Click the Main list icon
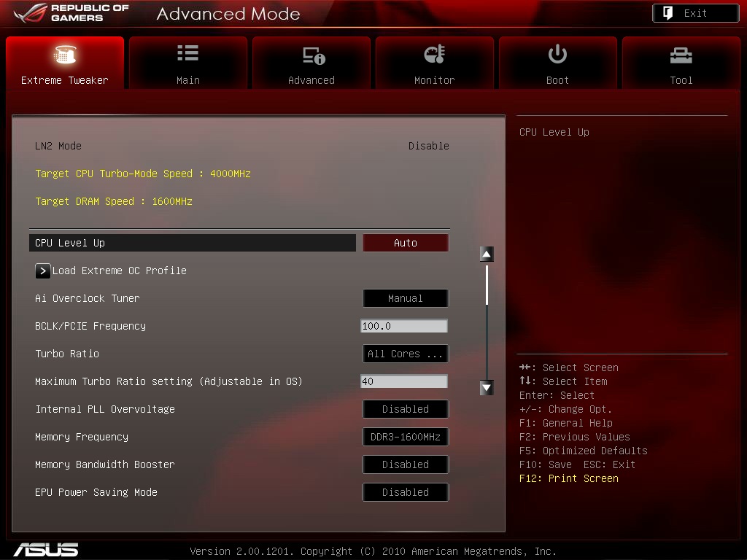 point(187,52)
